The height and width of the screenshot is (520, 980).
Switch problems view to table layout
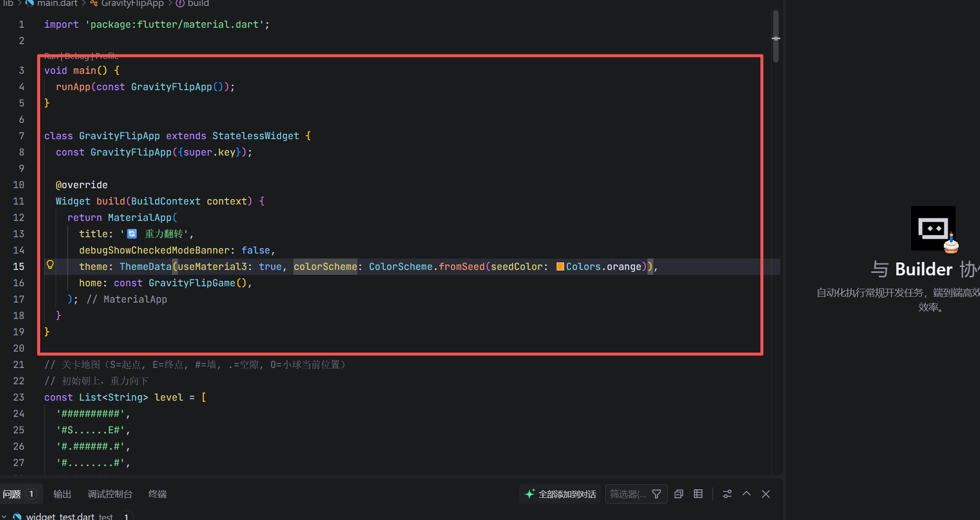point(698,494)
